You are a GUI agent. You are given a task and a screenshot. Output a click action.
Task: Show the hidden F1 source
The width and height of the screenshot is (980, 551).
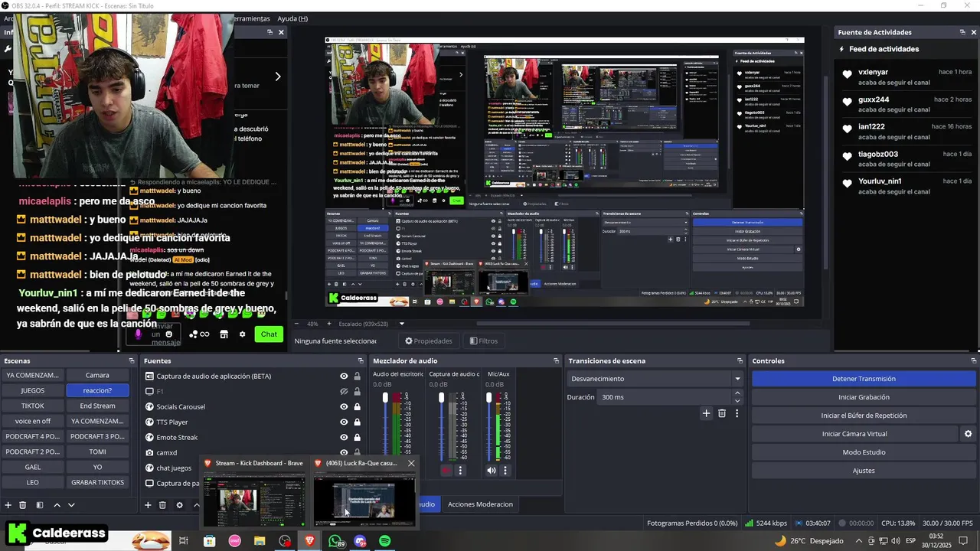pos(344,391)
